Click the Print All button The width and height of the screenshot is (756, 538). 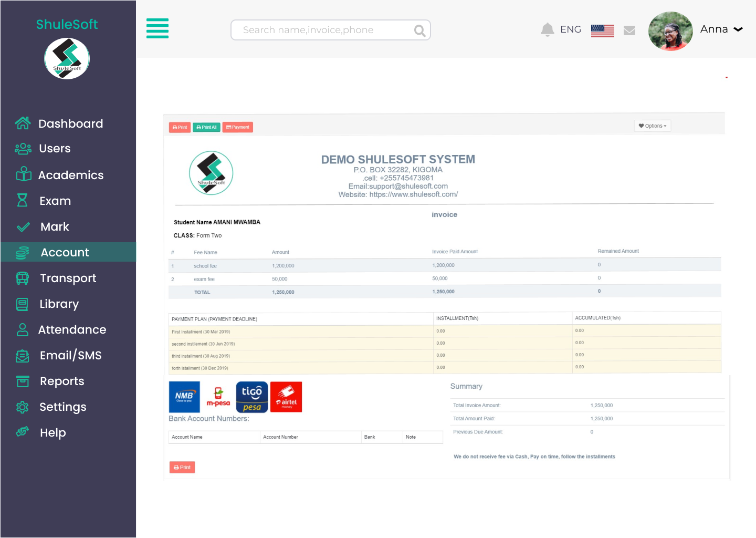pyautogui.click(x=206, y=127)
